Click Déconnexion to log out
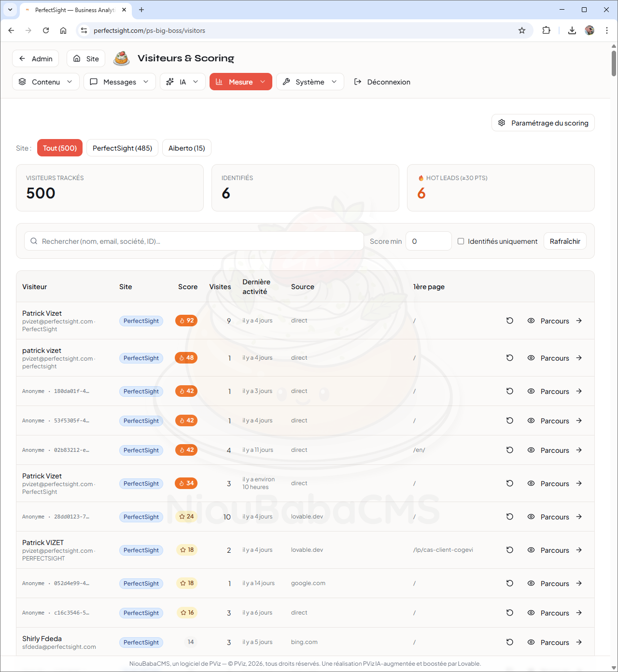 [382, 82]
